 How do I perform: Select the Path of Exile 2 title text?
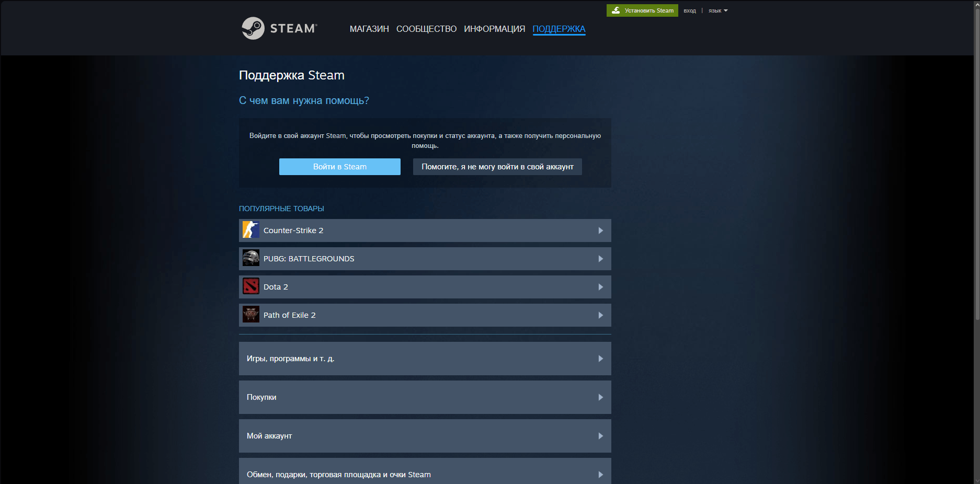coord(290,315)
